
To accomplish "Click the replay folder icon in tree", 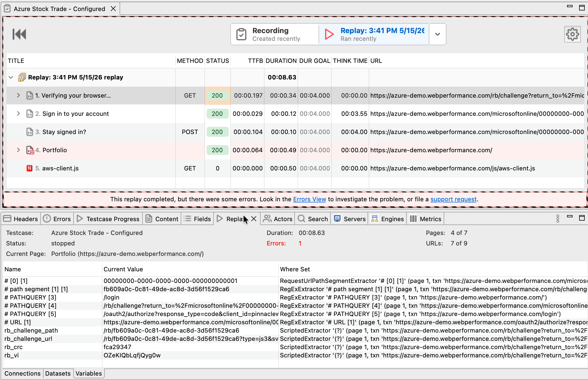I will click(22, 77).
